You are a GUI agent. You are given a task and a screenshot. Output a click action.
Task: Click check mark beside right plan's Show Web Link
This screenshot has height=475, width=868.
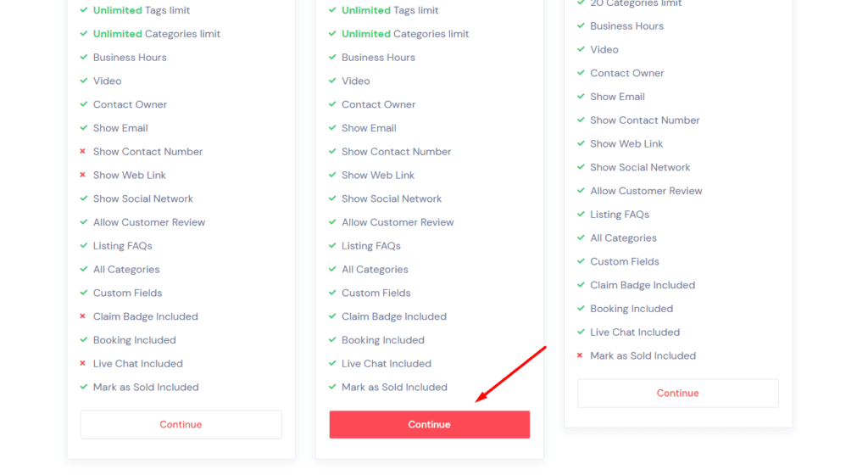tap(581, 144)
